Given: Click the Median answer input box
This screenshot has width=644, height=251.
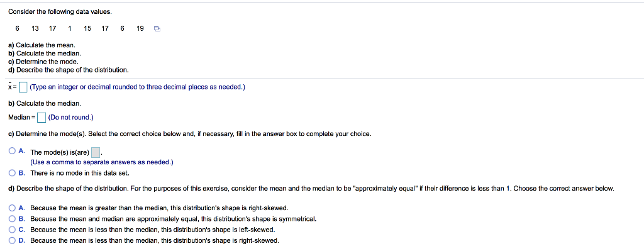Looking at the screenshot, I should [42, 118].
